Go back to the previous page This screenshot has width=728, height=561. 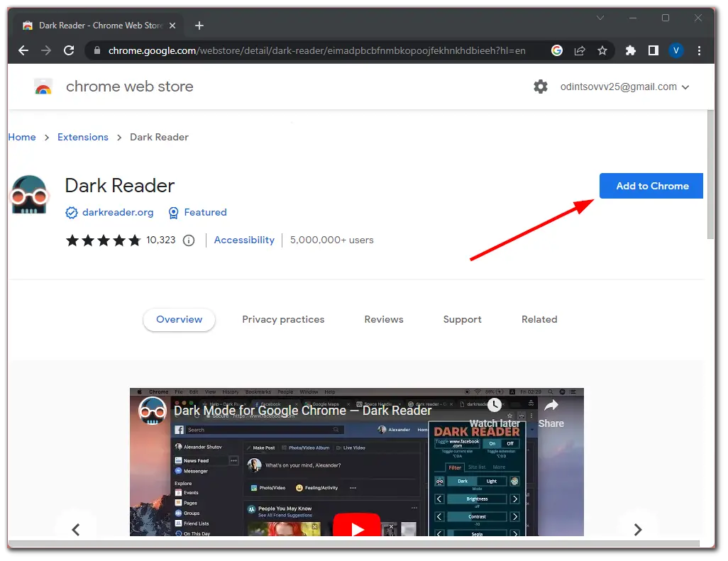click(23, 50)
